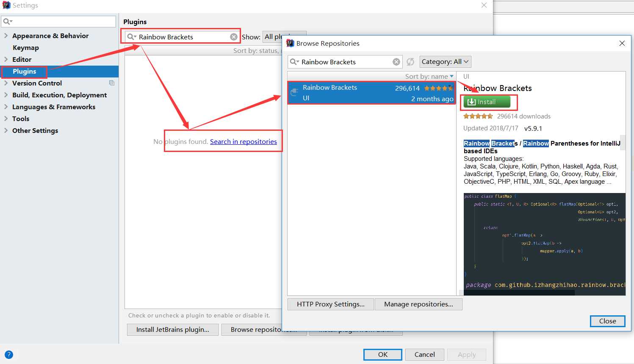Expand the Tools settings node
634x364 pixels.
6,119
